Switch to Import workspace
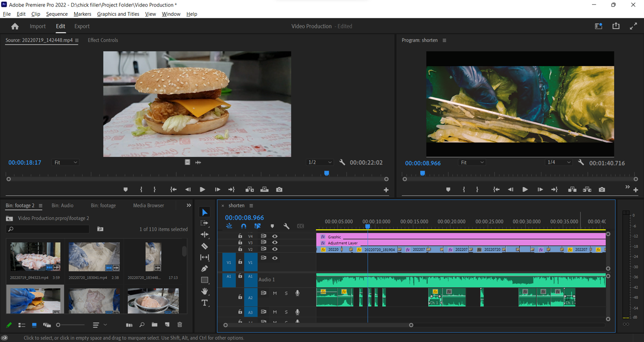Viewport: 644px width, 342px height. pyautogui.click(x=38, y=26)
